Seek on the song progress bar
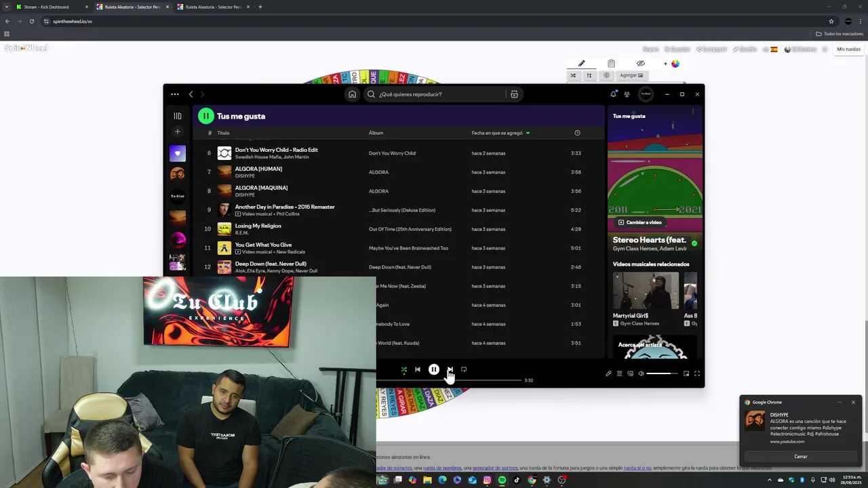 click(450, 380)
